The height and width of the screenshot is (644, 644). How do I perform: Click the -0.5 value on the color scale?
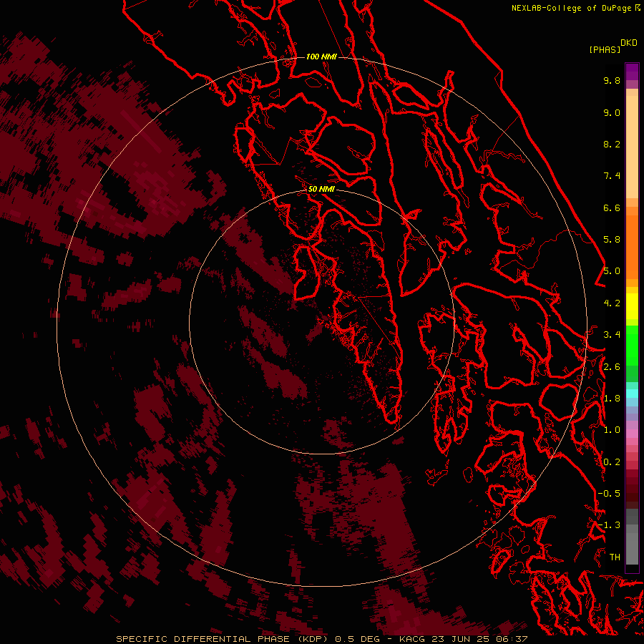tap(609, 494)
